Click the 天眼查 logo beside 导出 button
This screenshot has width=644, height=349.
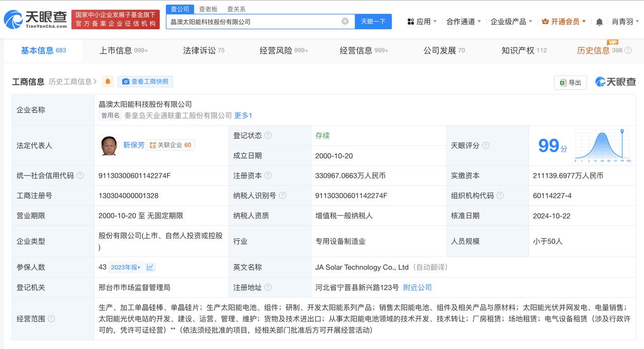pos(616,81)
